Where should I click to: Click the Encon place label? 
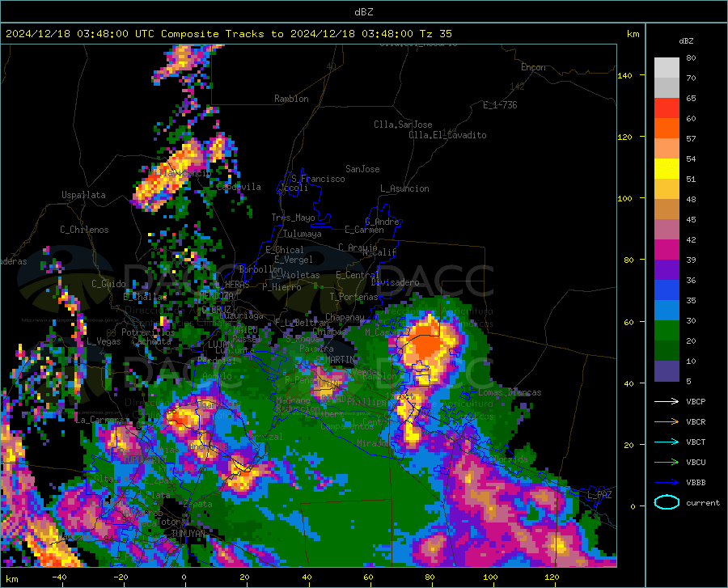pos(533,67)
